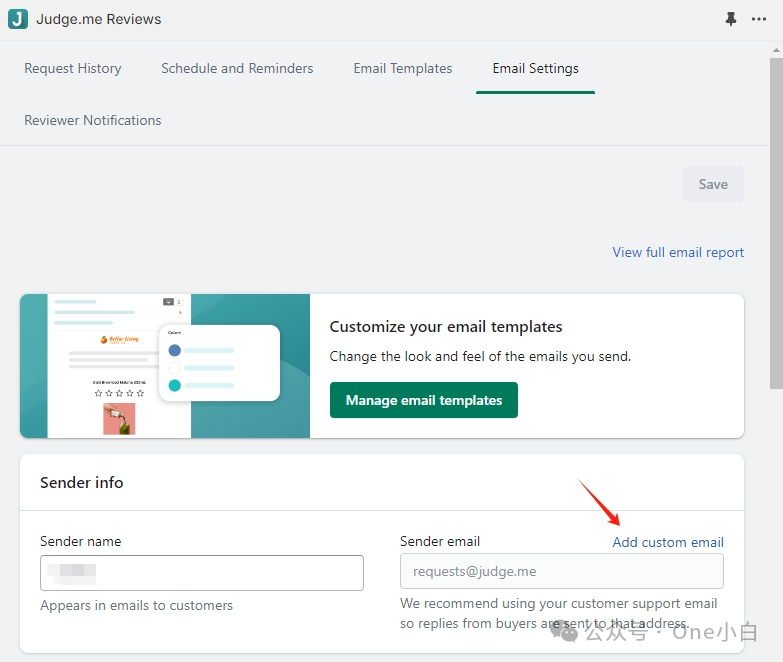Click the Add custom email link
Viewport: 783px width, 662px height.
point(668,542)
